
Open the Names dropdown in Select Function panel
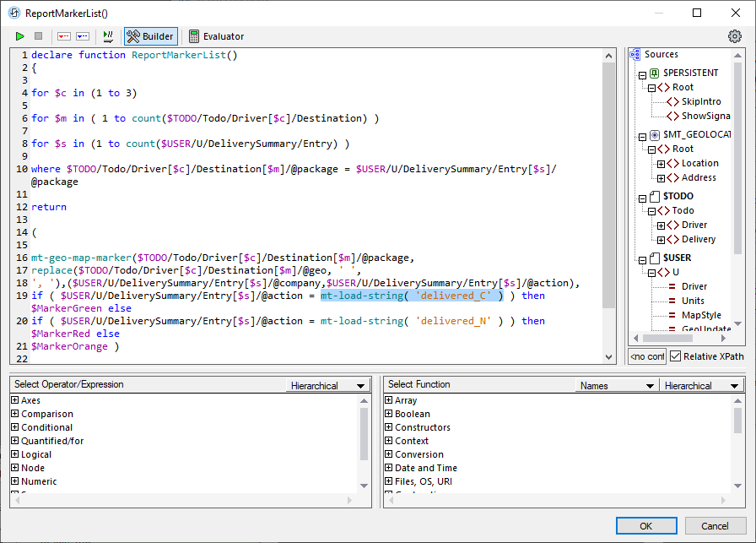point(617,385)
